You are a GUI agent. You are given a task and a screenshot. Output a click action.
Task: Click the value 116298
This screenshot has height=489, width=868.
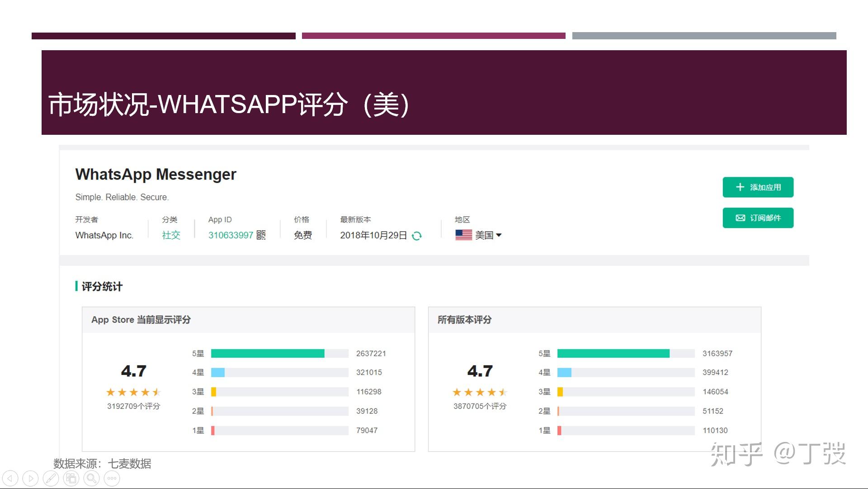(x=368, y=392)
